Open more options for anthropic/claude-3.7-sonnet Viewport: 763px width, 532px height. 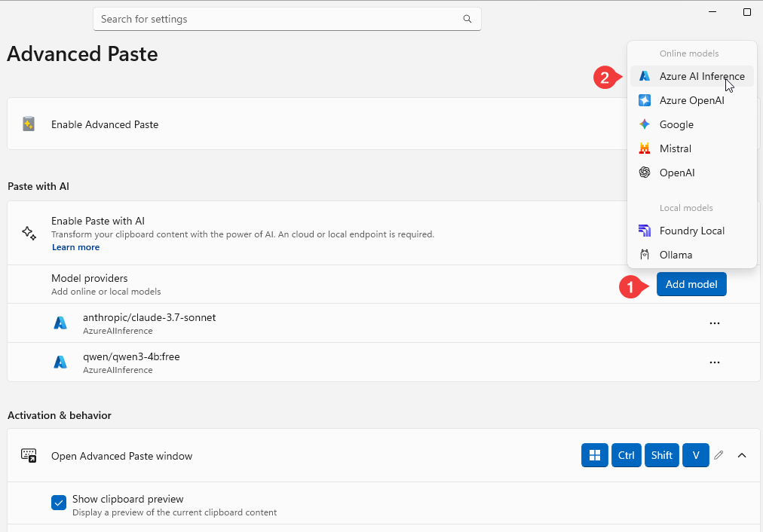pyautogui.click(x=715, y=323)
